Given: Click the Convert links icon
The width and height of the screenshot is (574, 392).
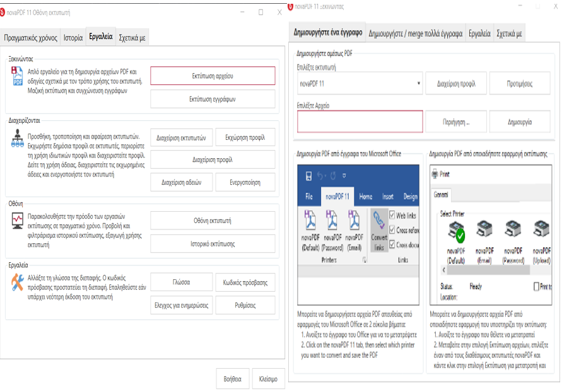Looking at the screenshot, I should pos(379,231).
